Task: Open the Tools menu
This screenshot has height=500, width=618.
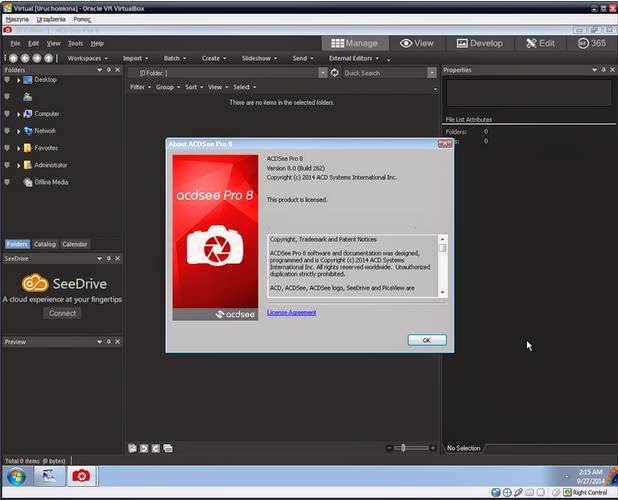Action: click(75, 43)
